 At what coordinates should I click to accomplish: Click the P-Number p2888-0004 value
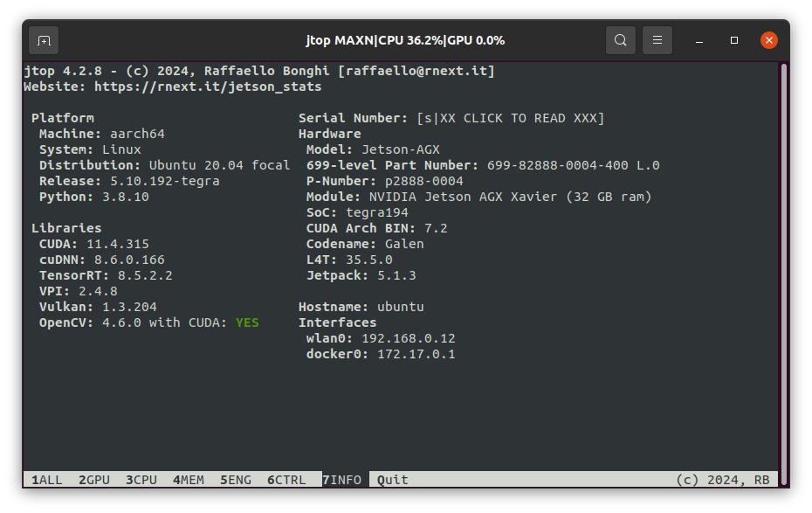pos(424,181)
